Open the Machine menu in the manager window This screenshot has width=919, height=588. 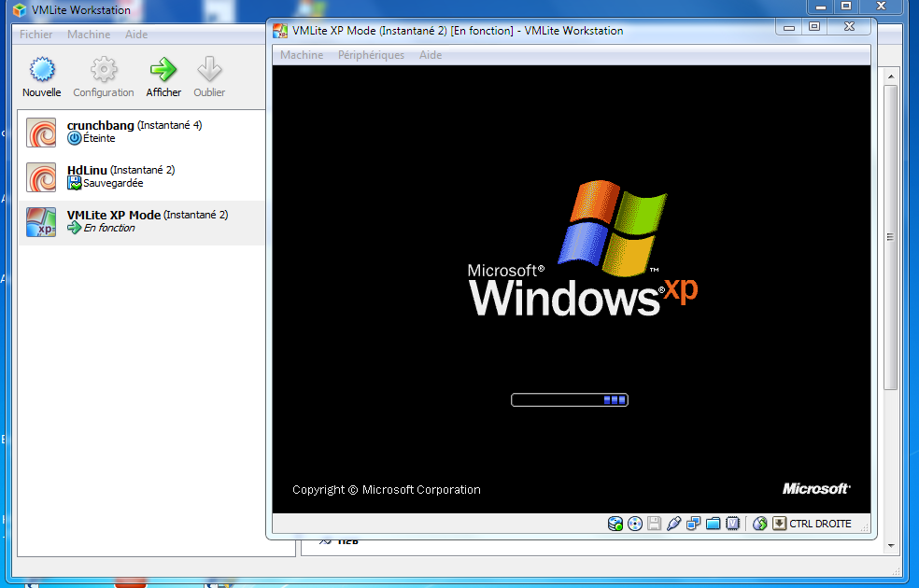click(89, 35)
